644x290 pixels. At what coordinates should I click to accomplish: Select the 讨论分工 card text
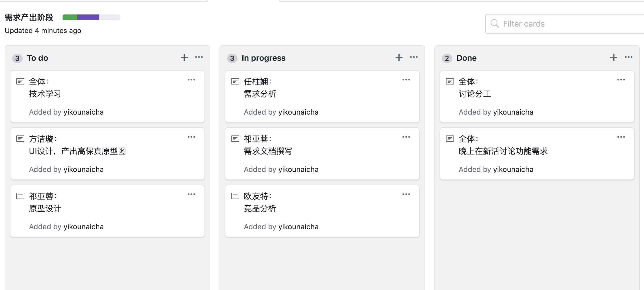(475, 94)
